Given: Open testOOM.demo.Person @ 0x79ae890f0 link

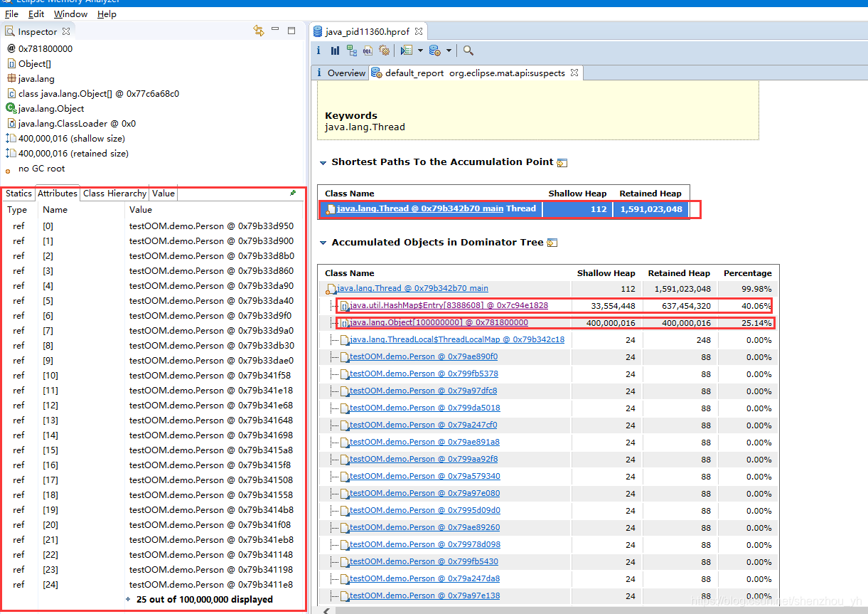Looking at the screenshot, I should pyautogui.click(x=424, y=357).
